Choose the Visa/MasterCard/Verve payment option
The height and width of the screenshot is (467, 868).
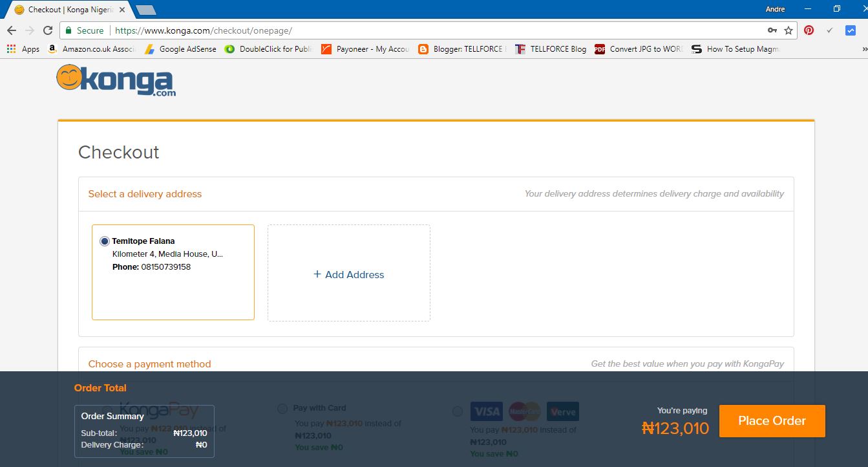coord(458,411)
